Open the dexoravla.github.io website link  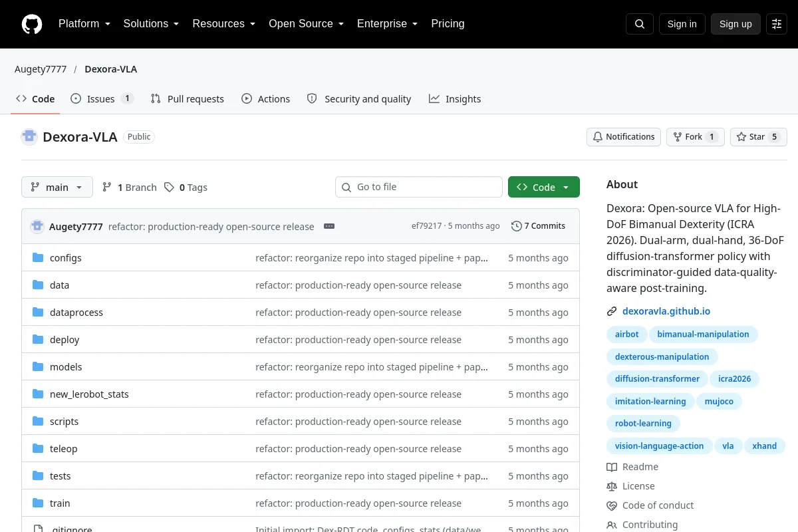[x=666, y=311]
